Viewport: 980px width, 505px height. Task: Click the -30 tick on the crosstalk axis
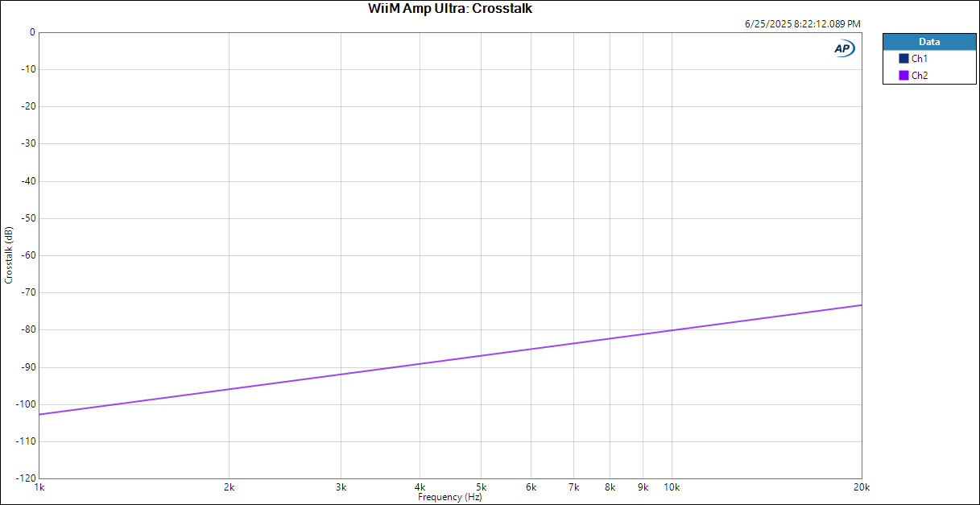(28, 144)
